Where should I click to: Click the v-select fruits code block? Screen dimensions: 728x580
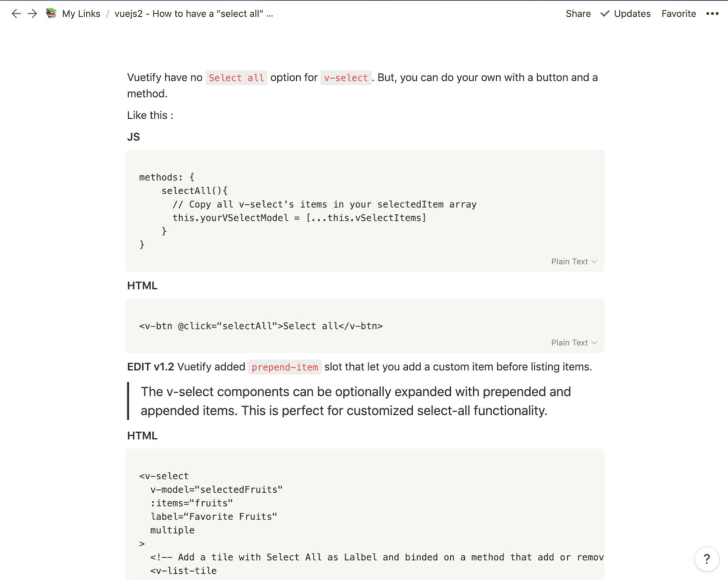(x=365, y=515)
